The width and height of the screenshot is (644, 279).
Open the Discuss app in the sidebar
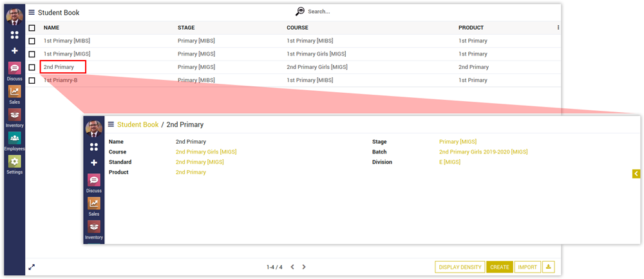(x=14, y=68)
